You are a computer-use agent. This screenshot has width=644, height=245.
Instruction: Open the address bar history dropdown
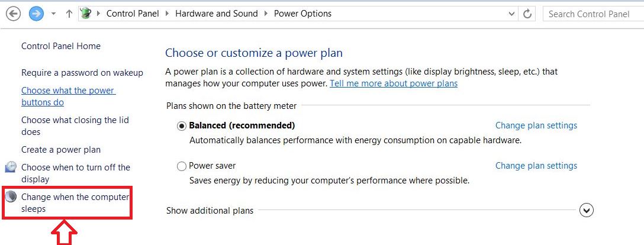[511, 14]
